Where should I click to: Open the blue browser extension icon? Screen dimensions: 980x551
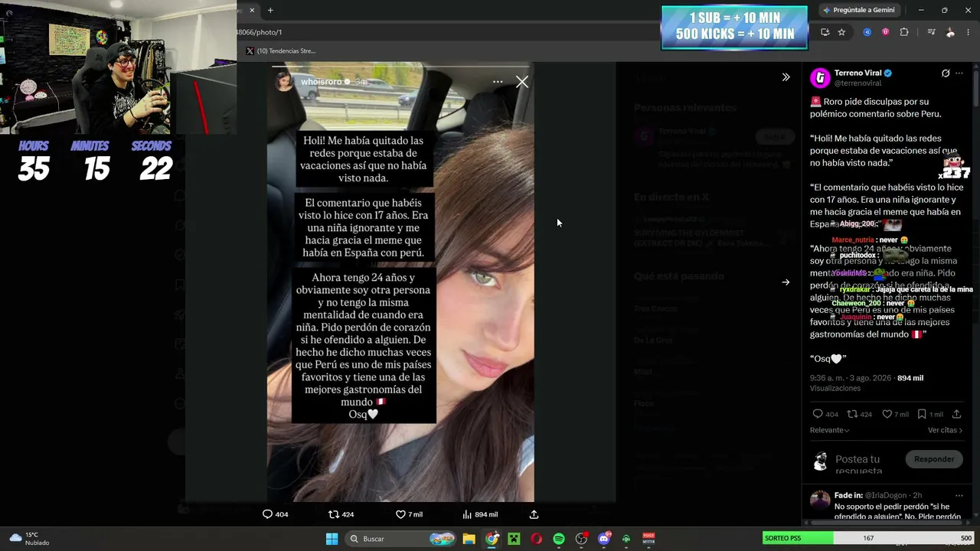[867, 32]
